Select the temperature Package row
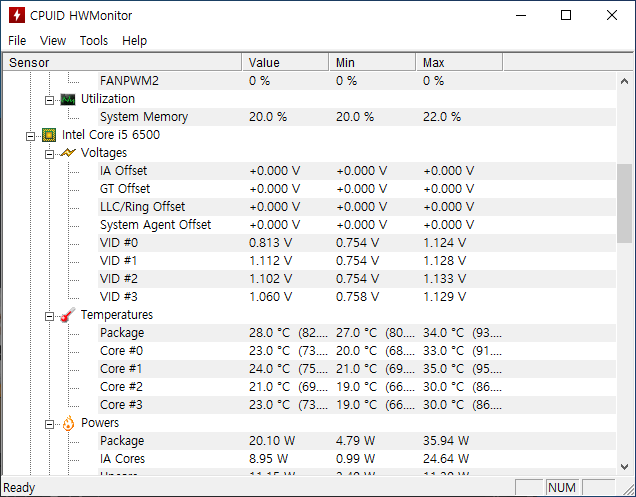The image size is (636, 497). point(357,333)
